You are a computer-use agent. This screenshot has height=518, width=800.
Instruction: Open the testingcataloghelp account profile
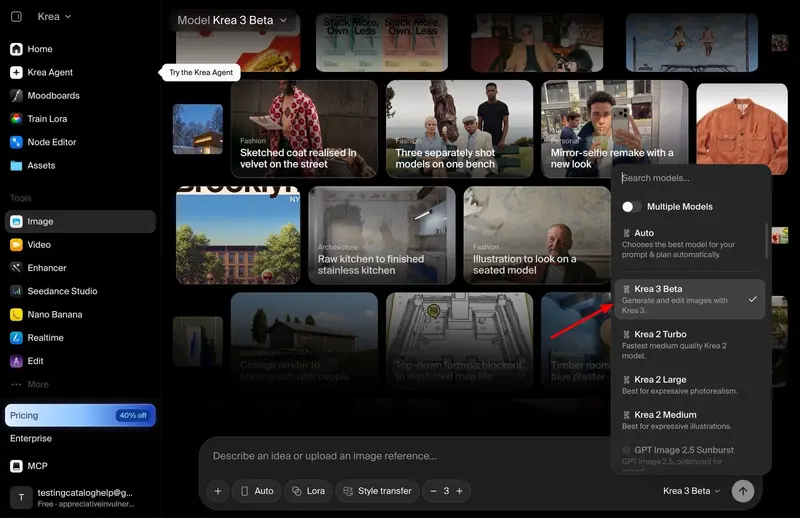pyautogui.click(x=80, y=498)
